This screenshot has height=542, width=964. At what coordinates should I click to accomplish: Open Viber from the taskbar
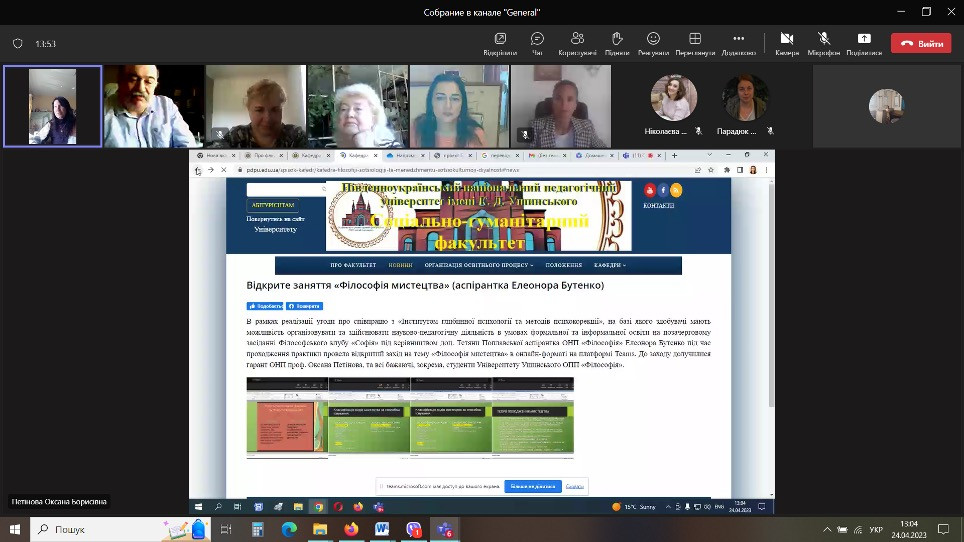(x=414, y=529)
